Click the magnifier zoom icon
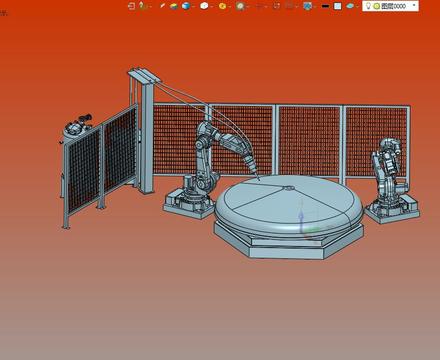This screenshot has width=440, height=360. tap(240, 6)
